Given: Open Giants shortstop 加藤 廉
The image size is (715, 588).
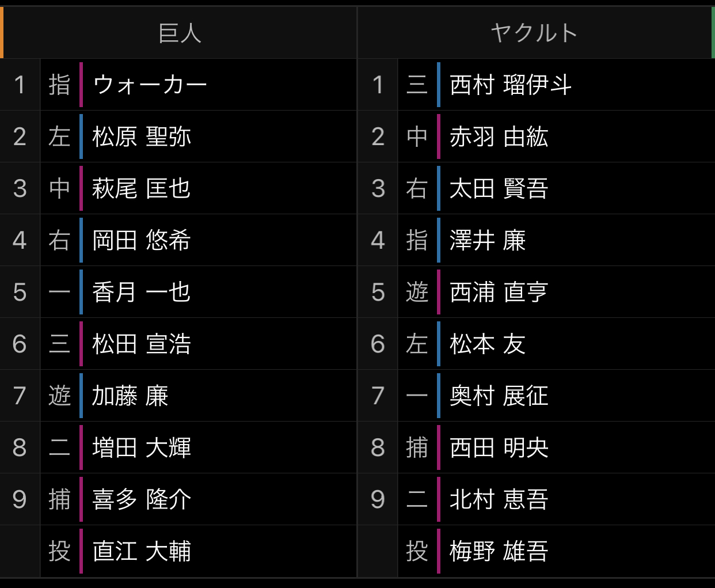Looking at the screenshot, I should [x=178, y=396].
